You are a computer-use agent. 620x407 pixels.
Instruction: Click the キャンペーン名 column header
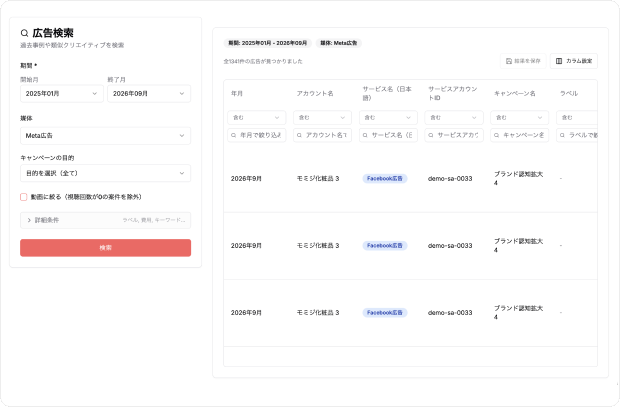514,94
